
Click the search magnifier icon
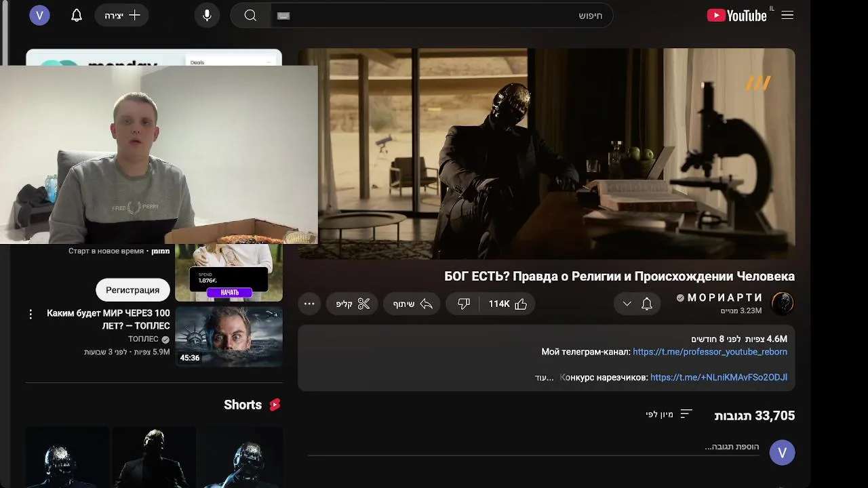tap(250, 15)
